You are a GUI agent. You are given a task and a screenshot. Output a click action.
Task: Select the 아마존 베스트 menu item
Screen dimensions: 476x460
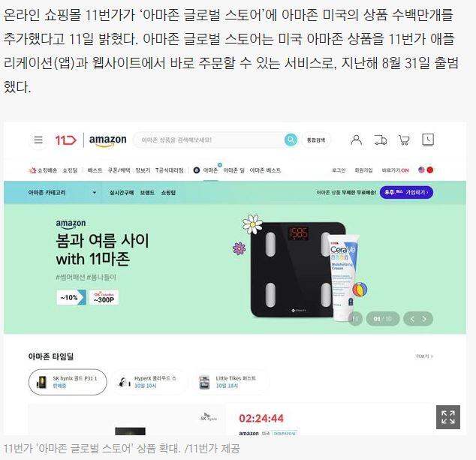click(265, 170)
